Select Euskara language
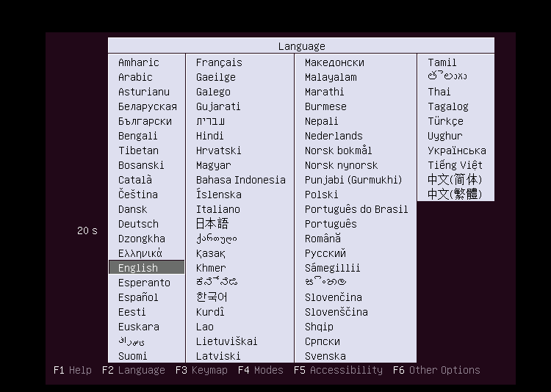551x392 pixels. [x=139, y=327]
